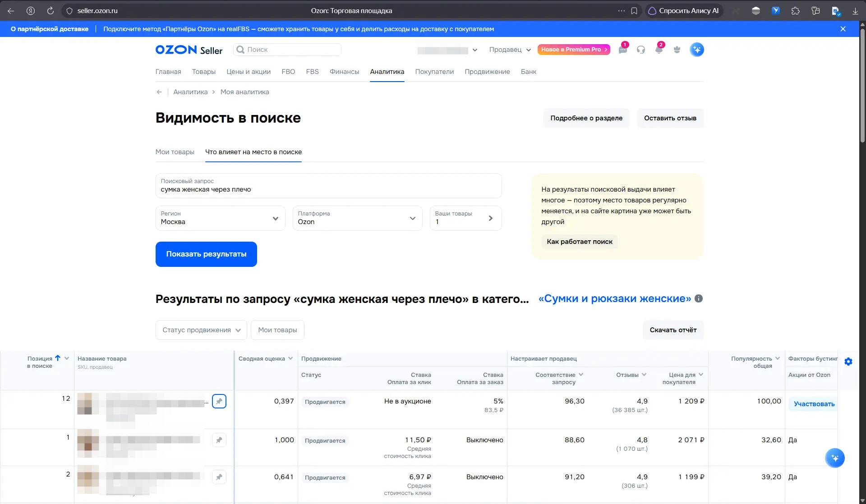This screenshot has height=504, width=866.
Task: Open the 'Банк' menu item
Action: coord(529,72)
